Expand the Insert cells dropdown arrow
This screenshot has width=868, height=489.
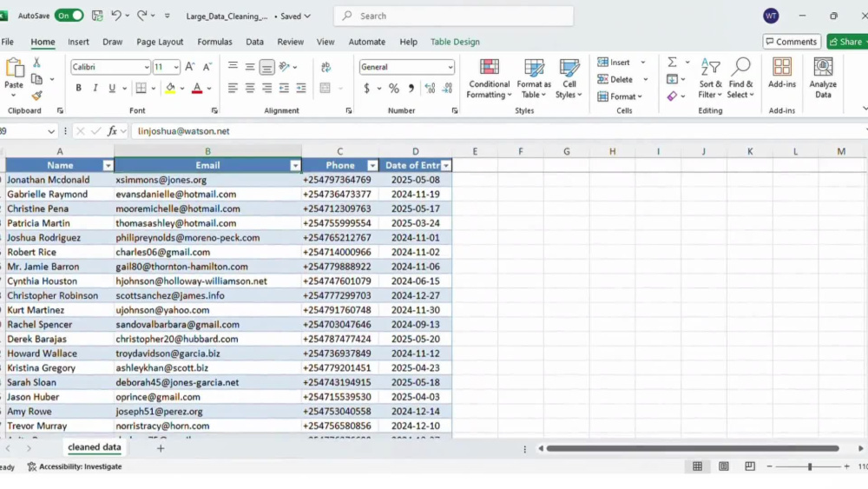(642, 62)
